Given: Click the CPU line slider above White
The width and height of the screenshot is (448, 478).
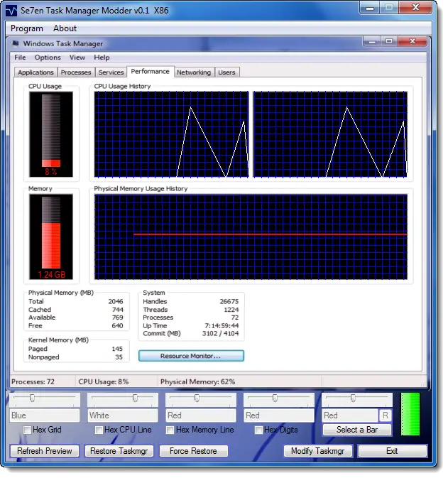Looking at the screenshot, I should coord(123,400).
